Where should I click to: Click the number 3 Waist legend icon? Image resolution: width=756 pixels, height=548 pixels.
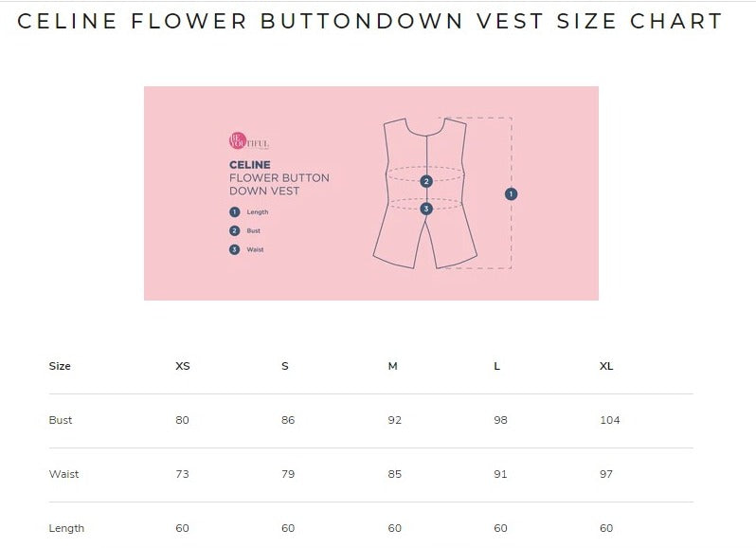coord(234,249)
